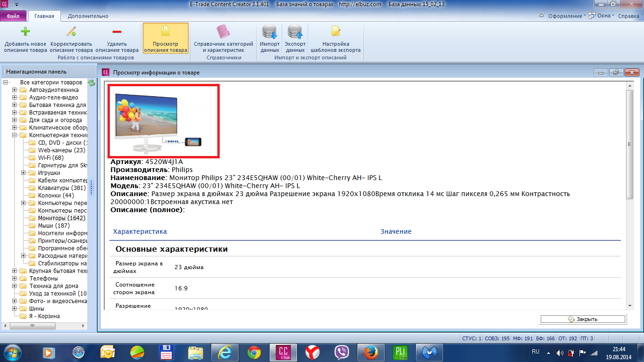Image resolution: width=644 pixels, height=362 pixels.
Task: Click the Основные характеристики heading
Action: tap(172, 249)
